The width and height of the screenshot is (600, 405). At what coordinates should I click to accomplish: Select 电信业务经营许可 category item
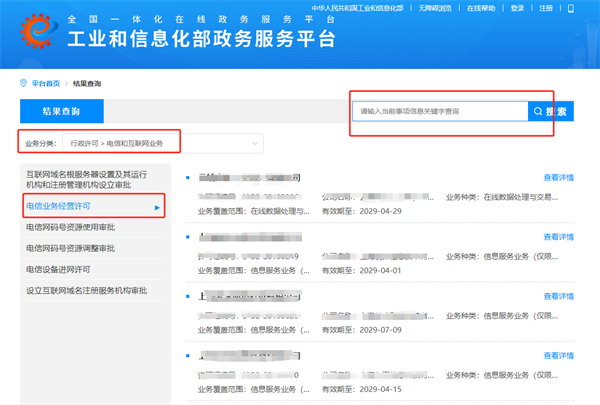(x=93, y=206)
